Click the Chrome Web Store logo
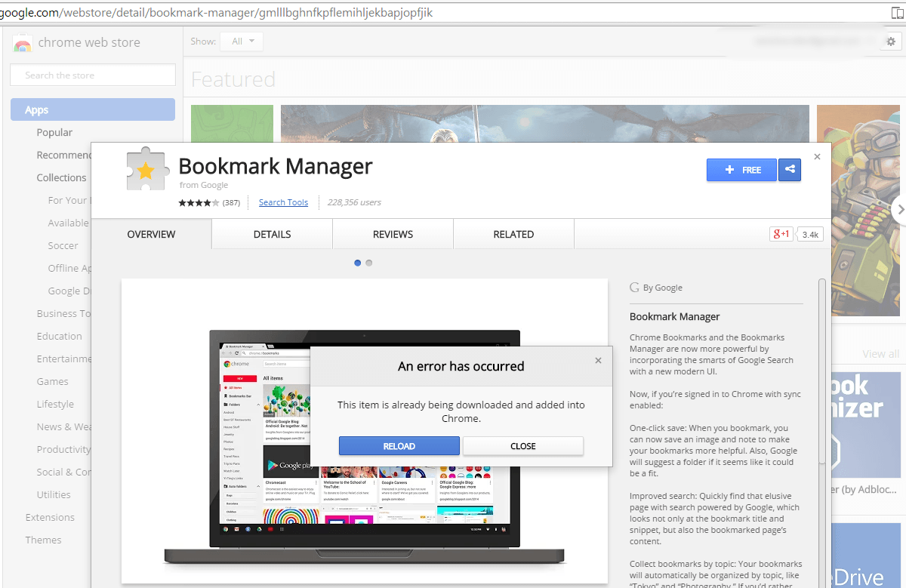The height and width of the screenshot is (588, 906). [23, 43]
